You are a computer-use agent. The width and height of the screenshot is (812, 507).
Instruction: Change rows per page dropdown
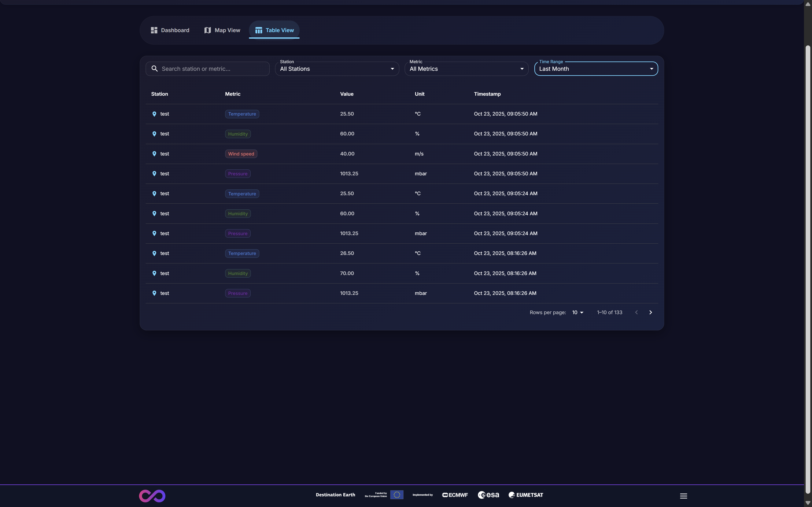[x=578, y=312]
